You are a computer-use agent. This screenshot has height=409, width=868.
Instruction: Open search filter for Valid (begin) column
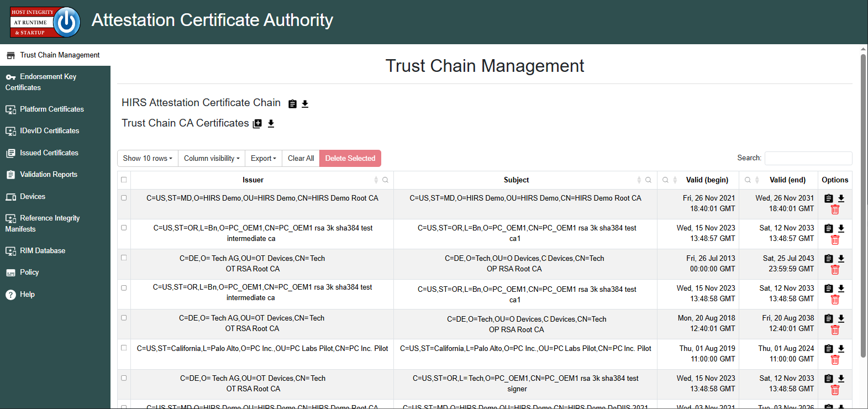[666, 180]
